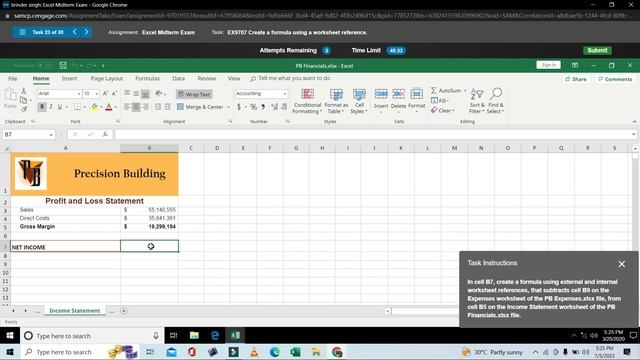This screenshot has height=360, width=640.
Task: Select the Income Statement sheet tab
Action: [x=74, y=311]
